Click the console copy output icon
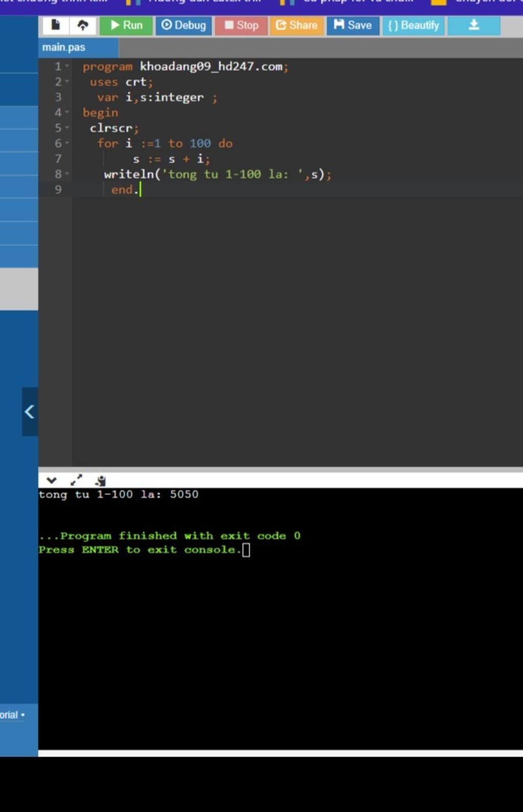Screen dimensions: 523x812 pos(101,480)
